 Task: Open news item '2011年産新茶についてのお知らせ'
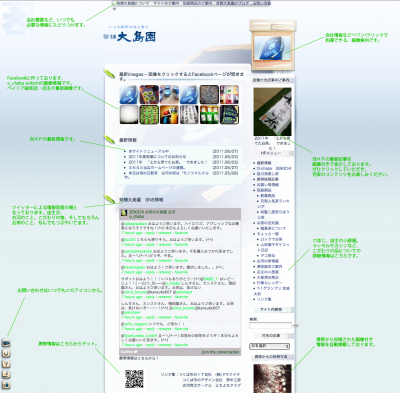[157, 157]
